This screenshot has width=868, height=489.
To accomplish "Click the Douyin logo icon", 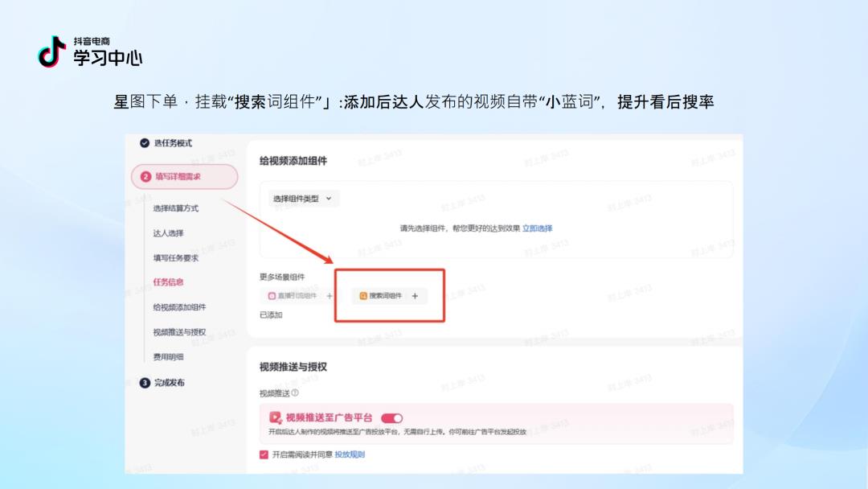I will [51, 51].
